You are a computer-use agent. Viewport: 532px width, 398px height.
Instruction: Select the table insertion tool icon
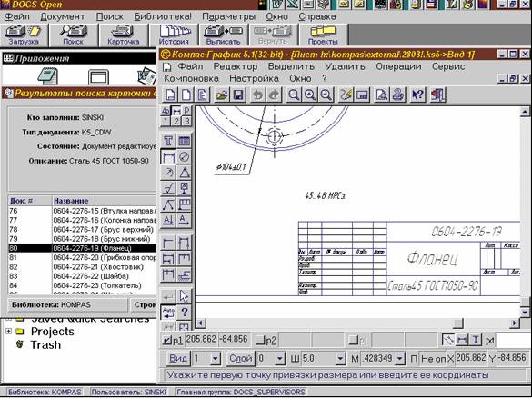point(185,141)
